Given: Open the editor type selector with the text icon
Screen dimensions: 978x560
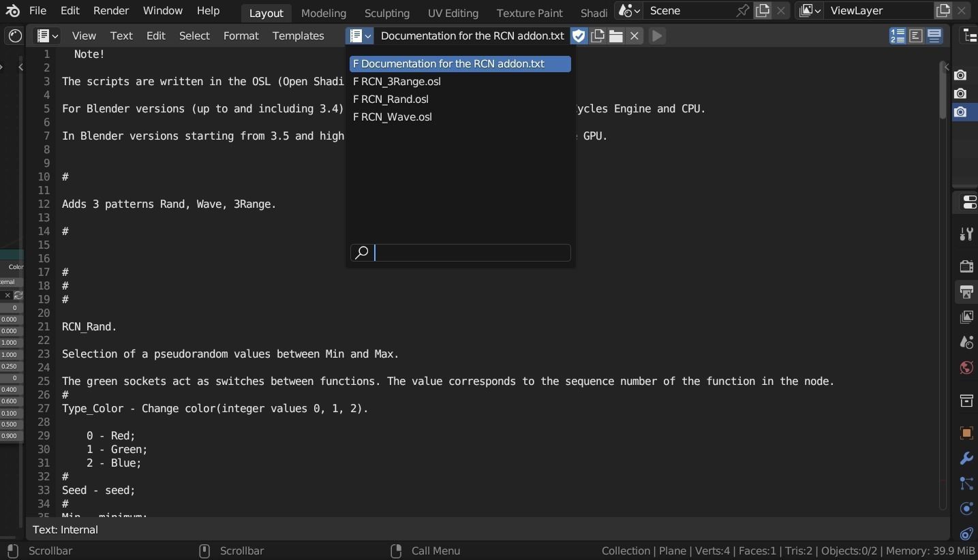Looking at the screenshot, I should click(x=47, y=35).
